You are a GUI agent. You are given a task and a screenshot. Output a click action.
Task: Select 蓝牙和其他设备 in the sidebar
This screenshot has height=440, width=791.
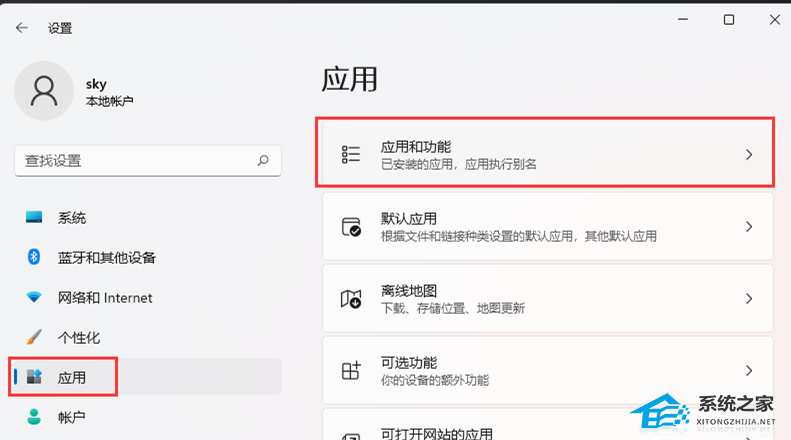107,258
